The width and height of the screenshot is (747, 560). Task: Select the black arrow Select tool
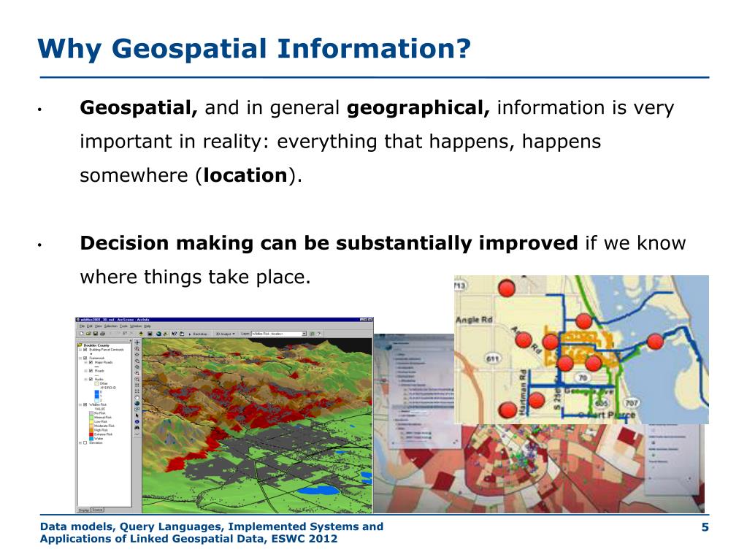coord(137,415)
